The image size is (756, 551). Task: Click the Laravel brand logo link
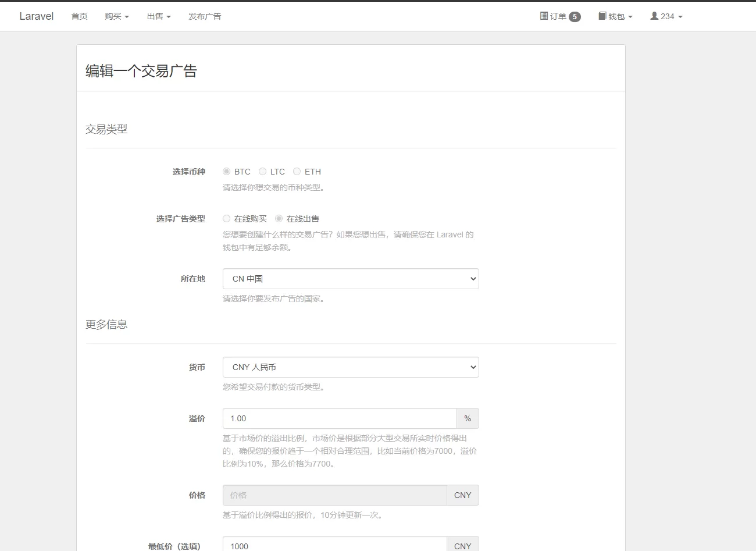tap(36, 16)
